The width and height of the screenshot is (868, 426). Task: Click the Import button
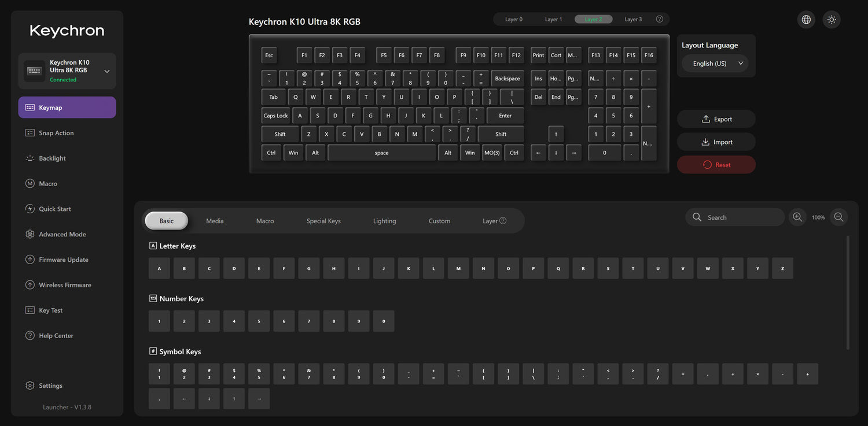(716, 142)
